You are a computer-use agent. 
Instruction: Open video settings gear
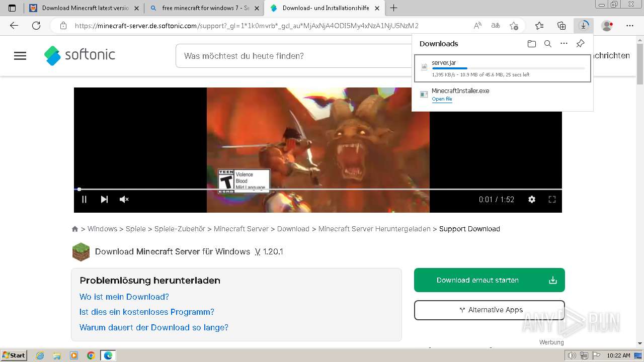tap(532, 199)
